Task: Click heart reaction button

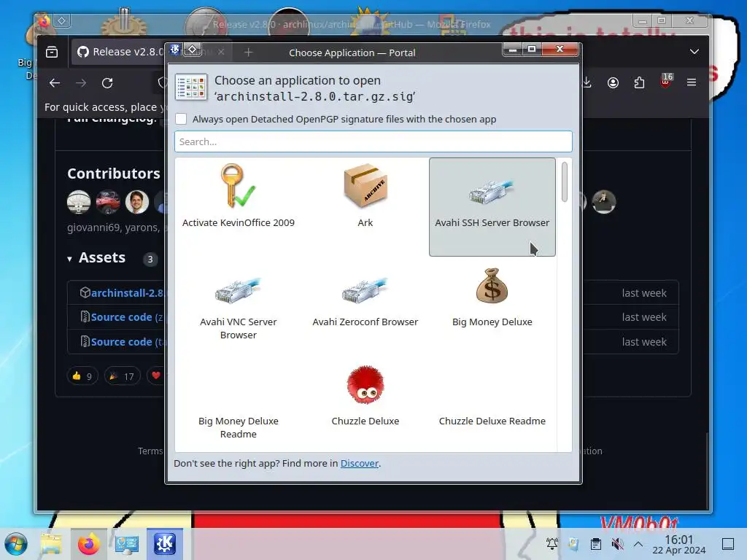Action: click(x=156, y=376)
